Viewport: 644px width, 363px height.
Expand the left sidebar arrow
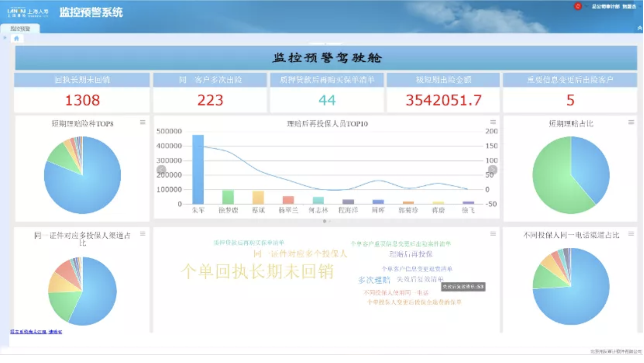[5, 38]
